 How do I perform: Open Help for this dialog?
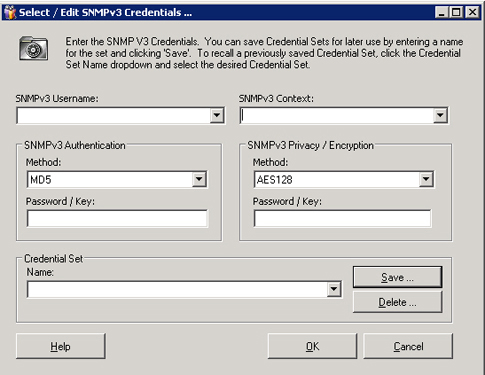[x=61, y=346]
